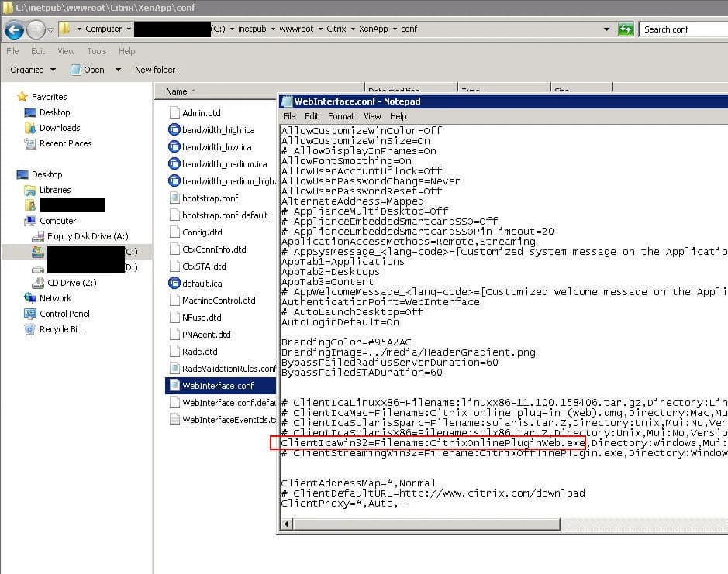The height and width of the screenshot is (574, 728).
Task: Click the Recycle Bin icon
Action: pos(29,329)
